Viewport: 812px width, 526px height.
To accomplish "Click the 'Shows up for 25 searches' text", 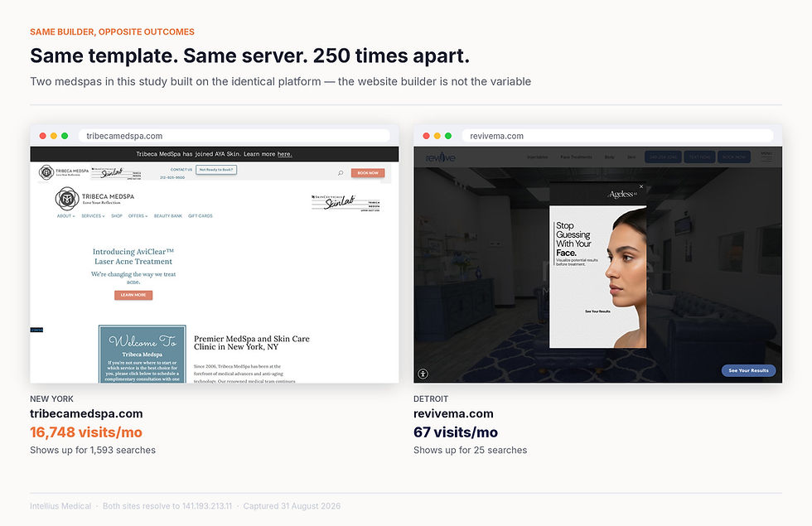I will point(471,451).
